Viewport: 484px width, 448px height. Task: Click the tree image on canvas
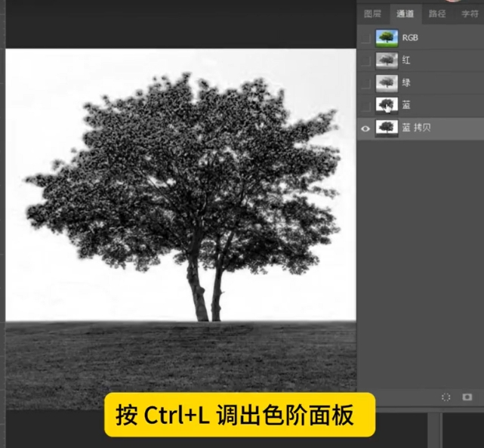180,228
